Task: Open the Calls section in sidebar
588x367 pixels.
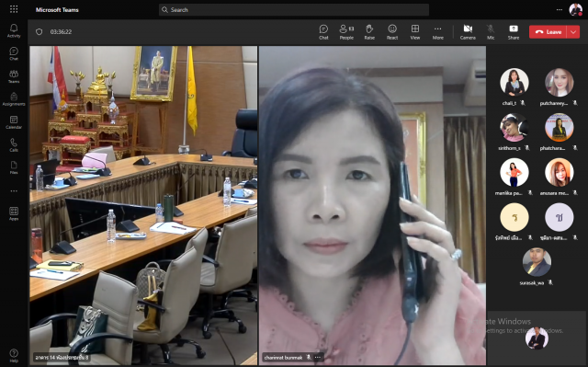Action: pyautogui.click(x=14, y=144)
